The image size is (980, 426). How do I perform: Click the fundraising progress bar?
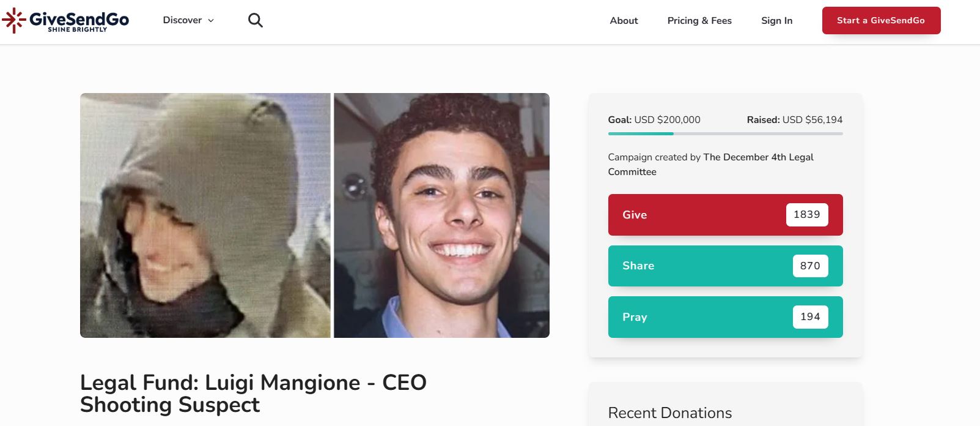click(725, 133)
